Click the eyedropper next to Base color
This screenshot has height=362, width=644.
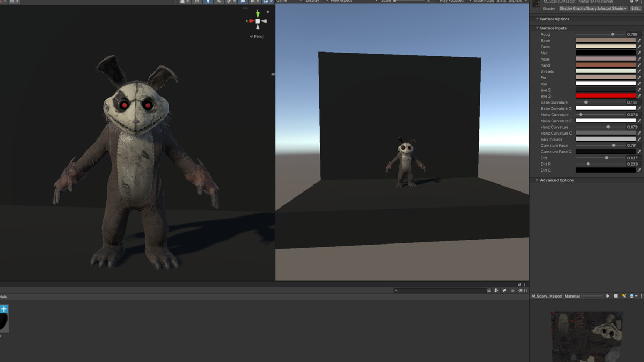click(x=639, y=41)
